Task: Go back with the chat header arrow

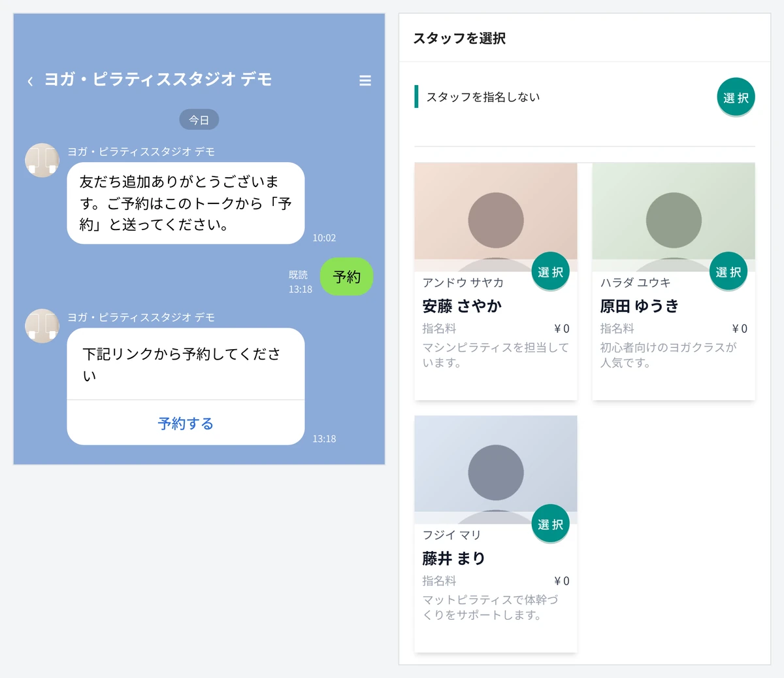Action: (x=30, y=81)
